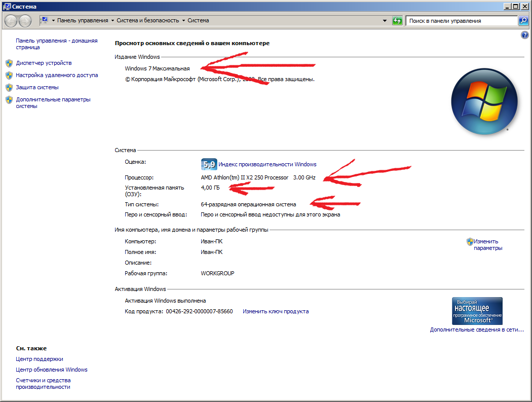Navigate to Панель управления breadcrumb
Image resolution: width=532 pixels, height=402 pixels.
(83, 20)
